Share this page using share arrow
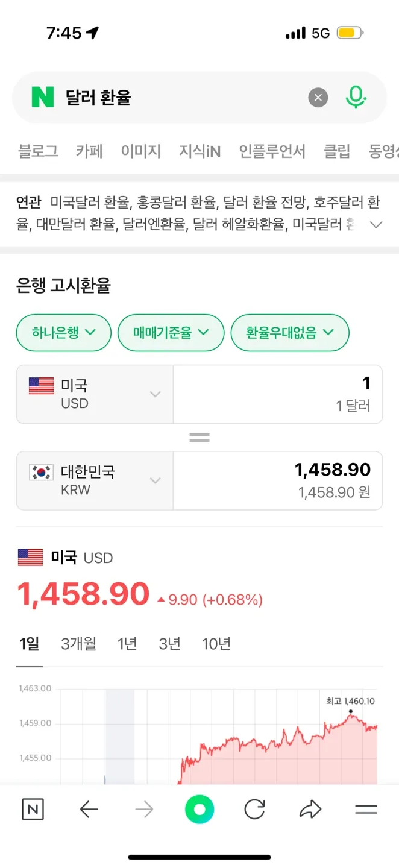Screen dimensions: 399x868 click(x=310, y=810)
